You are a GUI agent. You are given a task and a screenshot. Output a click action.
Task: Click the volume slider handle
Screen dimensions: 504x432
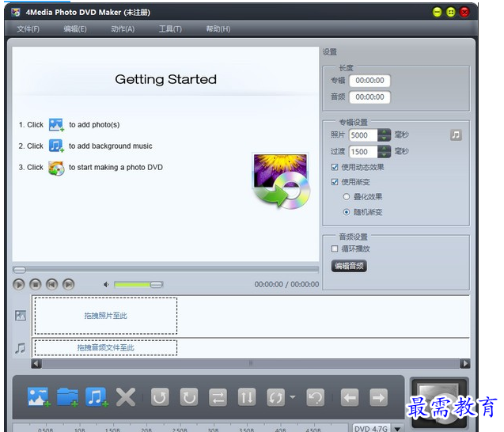tap(156, 285)
